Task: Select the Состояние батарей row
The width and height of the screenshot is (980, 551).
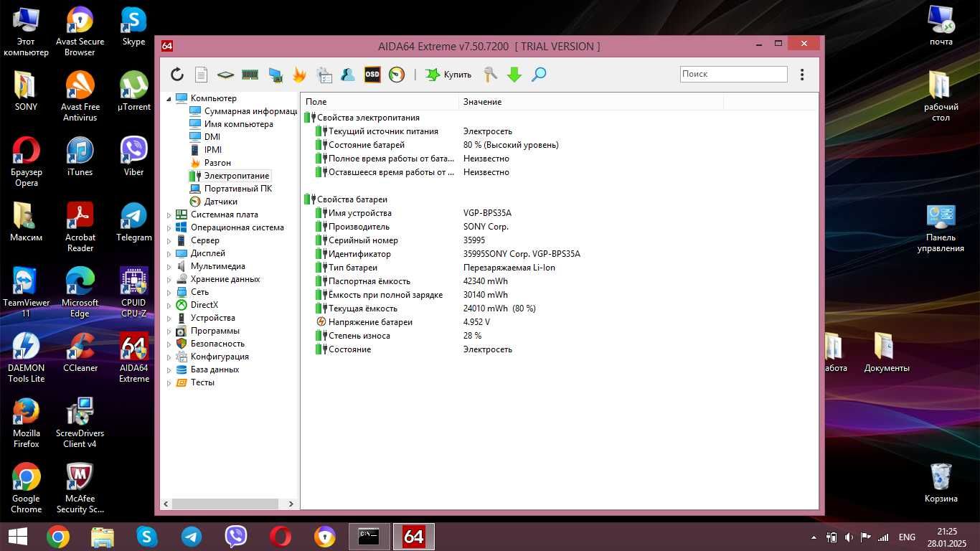Action: pyautogui.click(x=560, y=145)
